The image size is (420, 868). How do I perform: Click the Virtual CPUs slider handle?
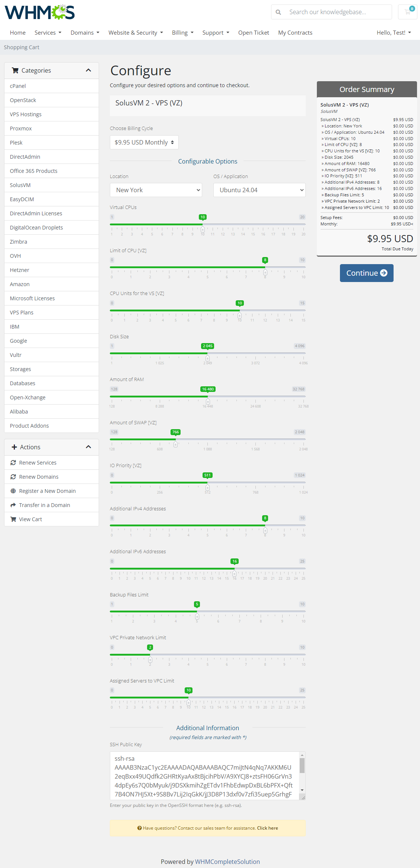pyautogui.click(x=203, y=229)
